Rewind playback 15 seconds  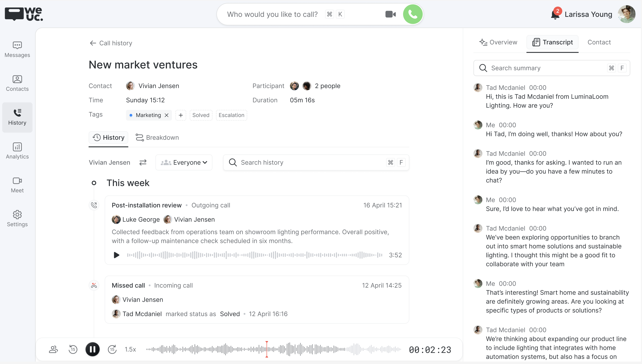pos(73,349)
